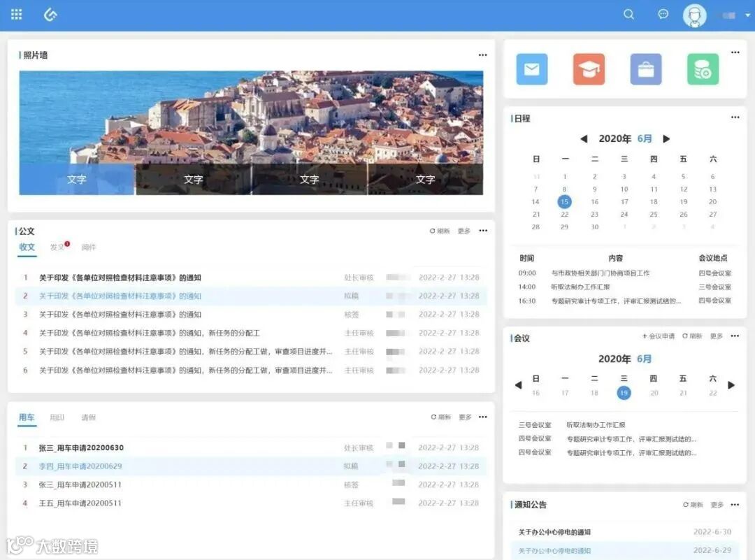The height and width of the screenshot is (560, 755).
Task: Go to previous week in 会议 calendar
Action: pos(518,385)
